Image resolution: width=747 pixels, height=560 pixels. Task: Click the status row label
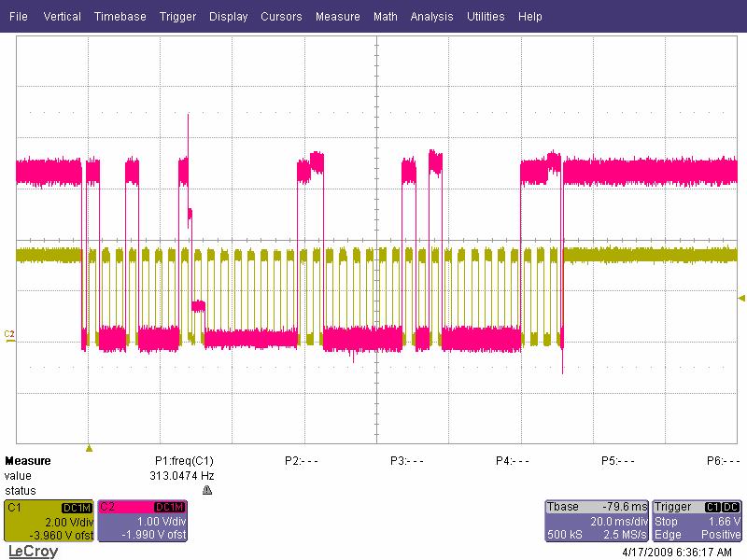20,491
